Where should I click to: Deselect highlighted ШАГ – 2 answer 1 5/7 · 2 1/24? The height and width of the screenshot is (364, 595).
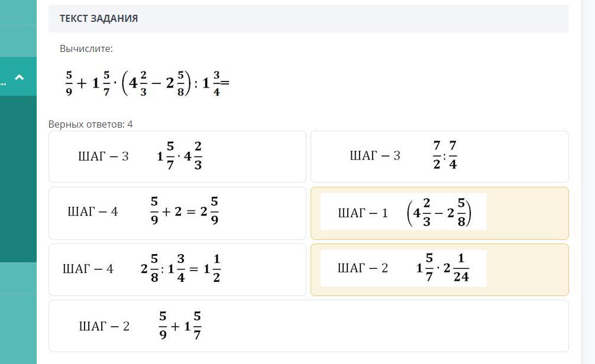click(439, 269)
